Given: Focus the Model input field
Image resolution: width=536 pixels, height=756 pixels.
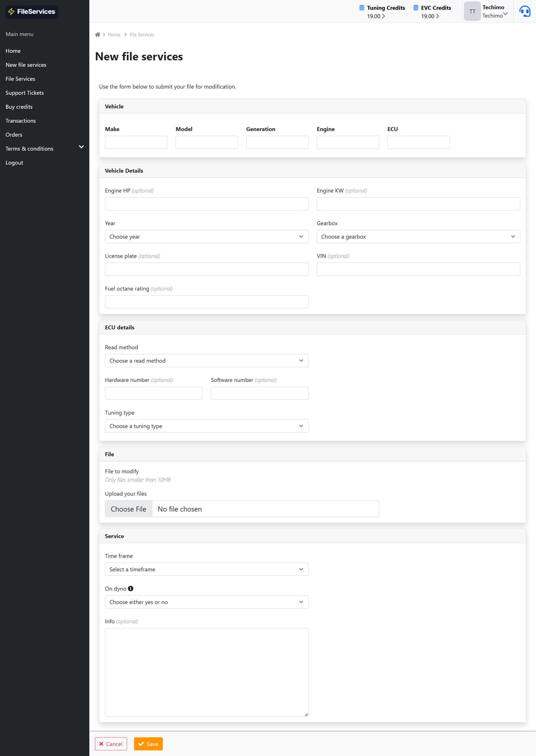Looking at the screenshot, I should tap(207, 142).
